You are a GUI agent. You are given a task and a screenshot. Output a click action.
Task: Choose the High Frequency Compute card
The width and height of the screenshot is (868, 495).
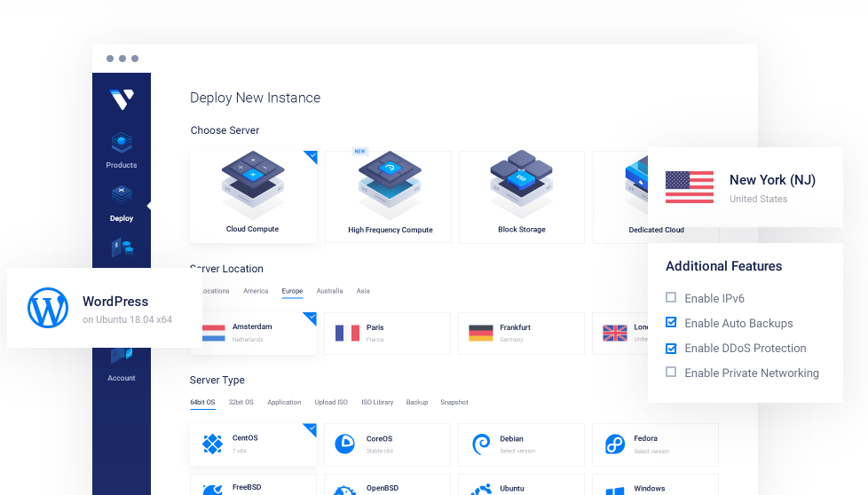388,196
